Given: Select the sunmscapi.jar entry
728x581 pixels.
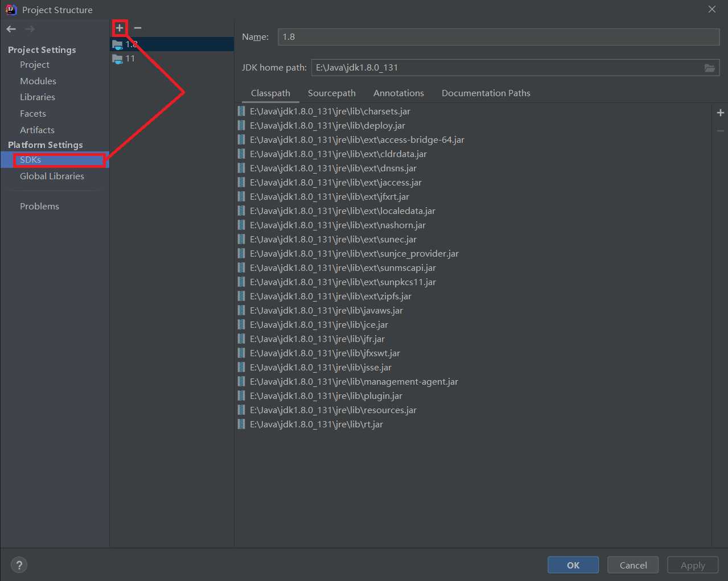Looking at the screenshot, I should (473, 268).
